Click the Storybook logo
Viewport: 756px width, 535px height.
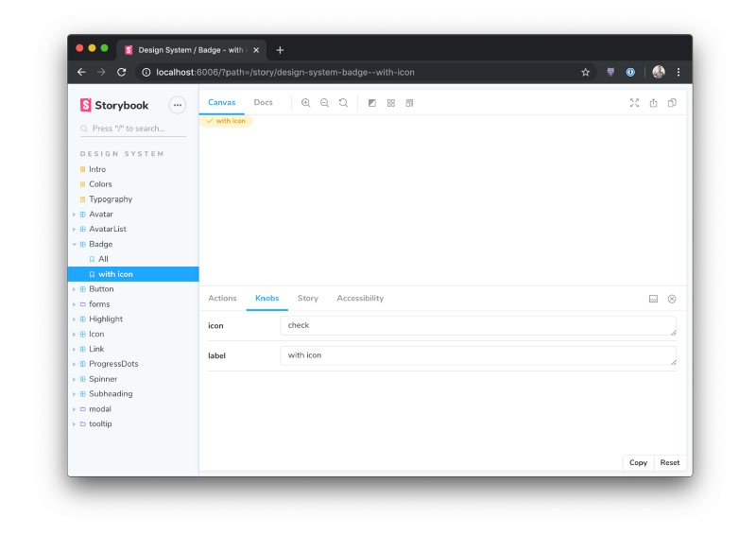tap(114, 105)
